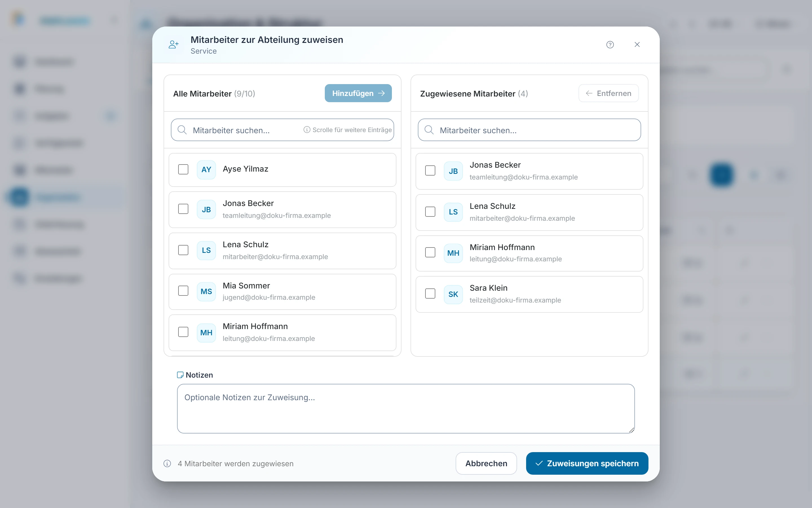Focus search field under Zugewiesene Mitarbeiter
The height and width of the screenshot is (508, 812).
(x=529, y=130)
